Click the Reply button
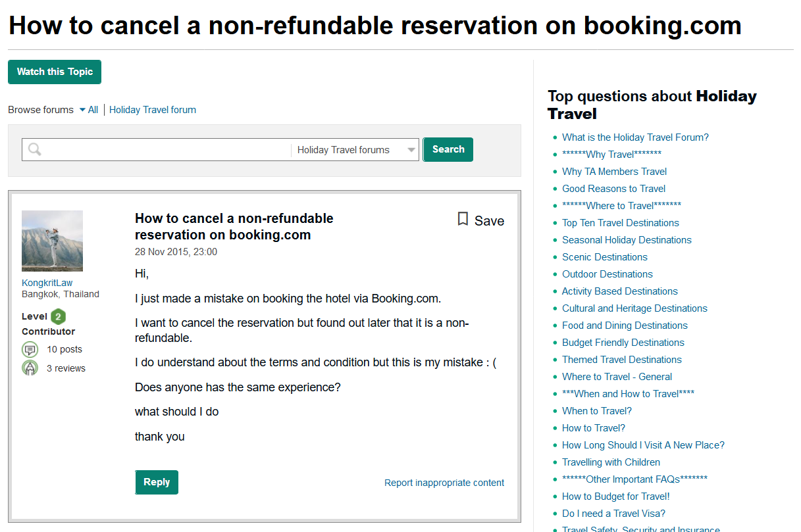The width and height of the screenshot is (801, 532). pos(157,482)
